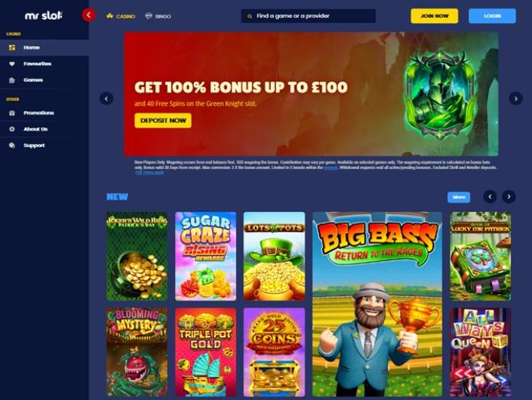Open Games section in sidebar
532x400 pixels.
pos(45,80)
